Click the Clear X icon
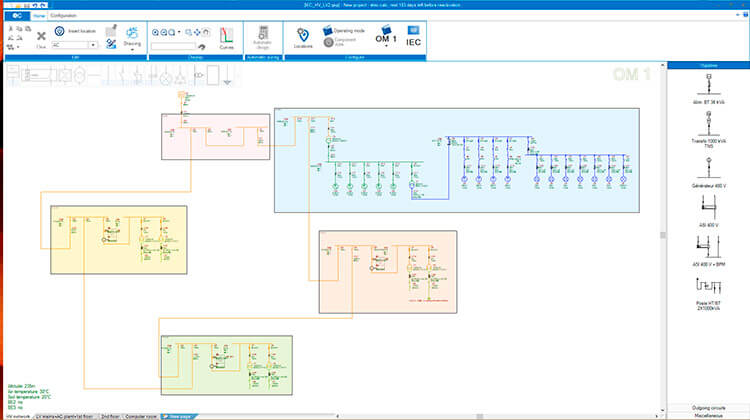Image resolution: width=750 pixels, height=420 pixels. click(41, 36)
